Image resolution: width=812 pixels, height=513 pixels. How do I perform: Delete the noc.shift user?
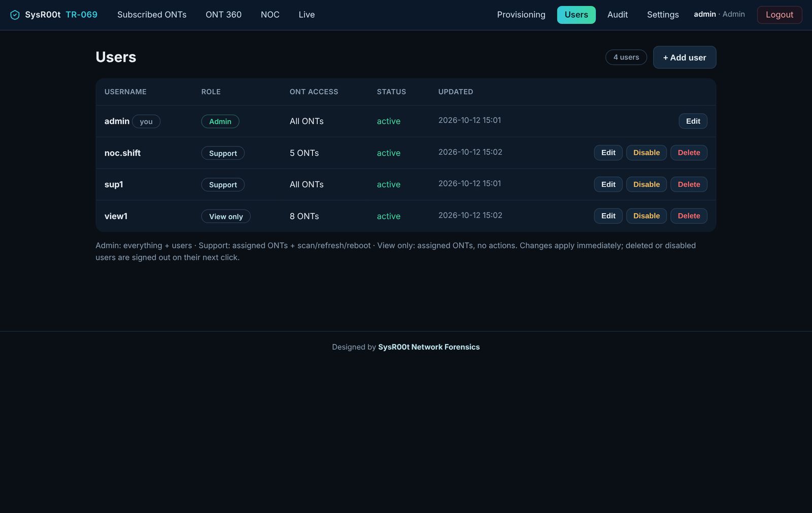click(689, 153)
